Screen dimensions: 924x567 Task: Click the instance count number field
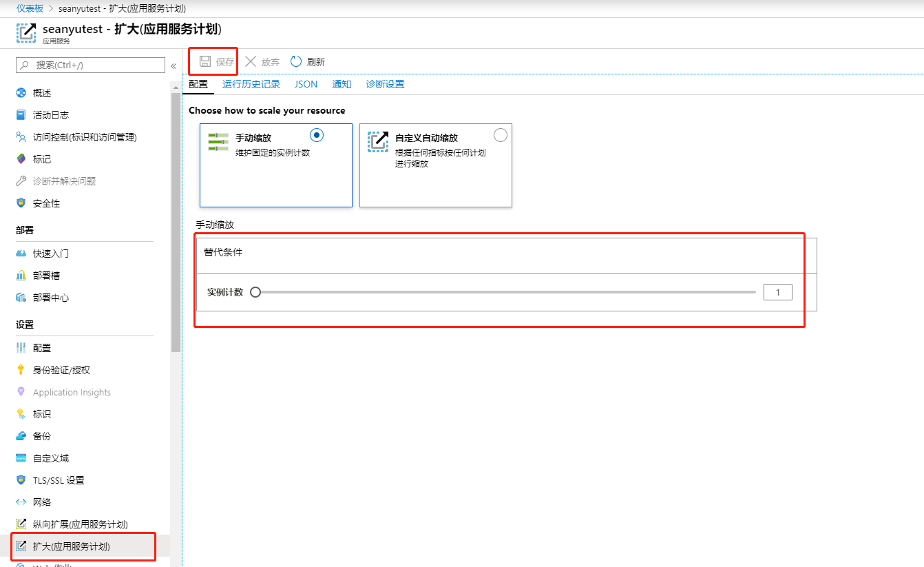pyautogui.click(x=778, y=292)
